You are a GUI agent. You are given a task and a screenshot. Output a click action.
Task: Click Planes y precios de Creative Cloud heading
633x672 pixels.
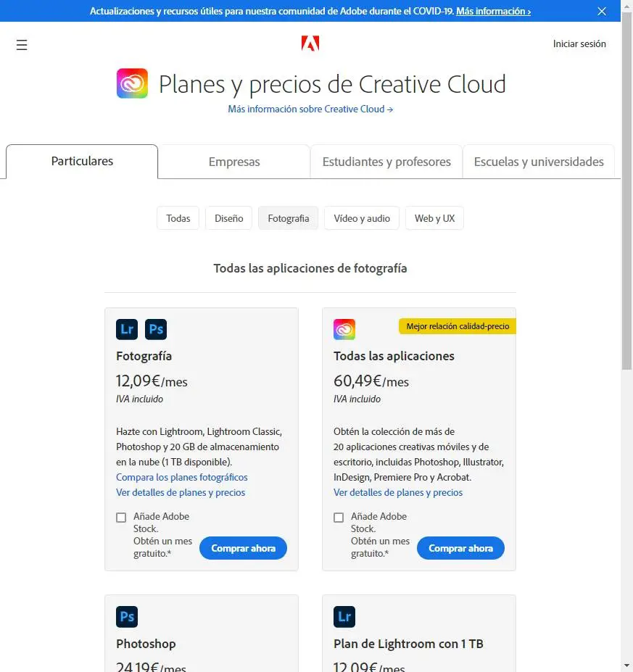pyautogui.click(x=332, y=83)
